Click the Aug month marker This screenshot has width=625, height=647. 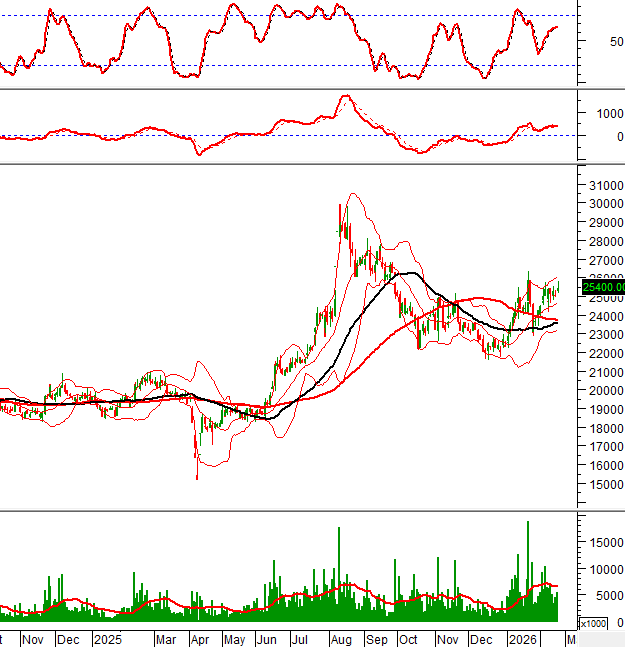342,639
